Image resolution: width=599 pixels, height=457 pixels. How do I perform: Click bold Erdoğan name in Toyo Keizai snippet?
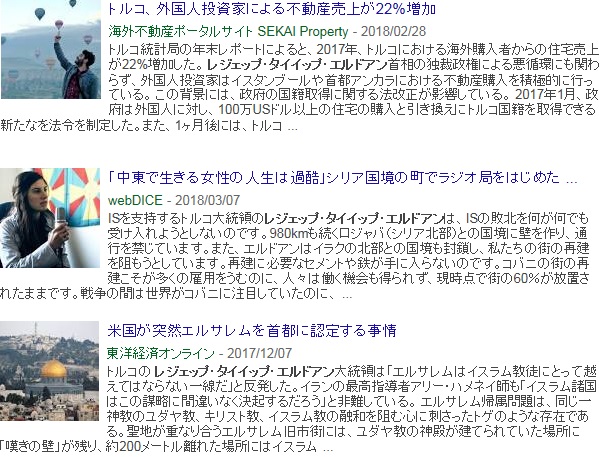click(x=244, y=371)
